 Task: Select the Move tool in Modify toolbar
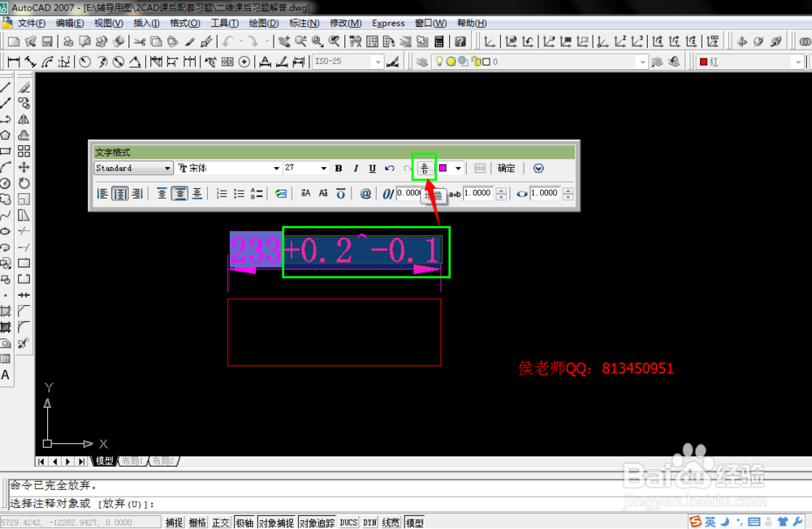24,167
